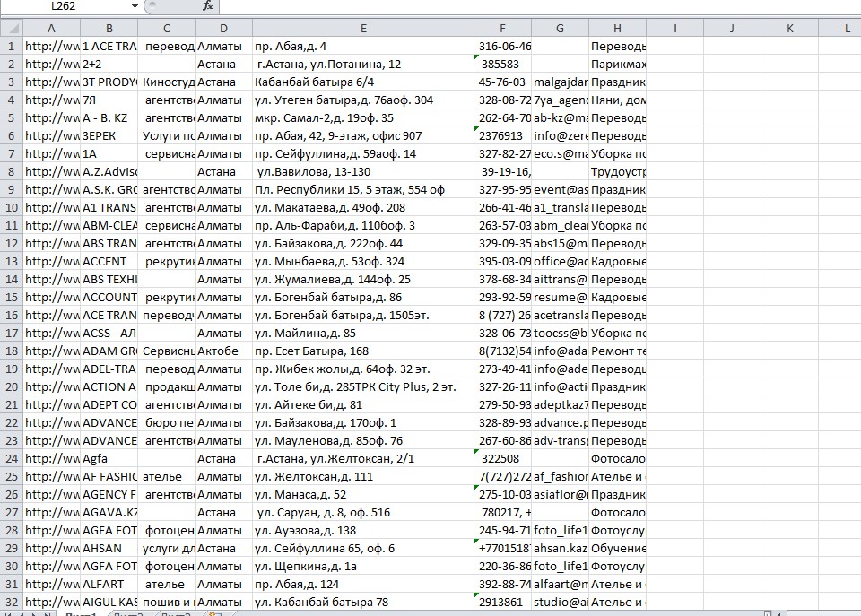Click cell 'ул. Щепкина,д. 1а'
The width and height of the screenshot is (861, 616).
click(x=363, y=566)
